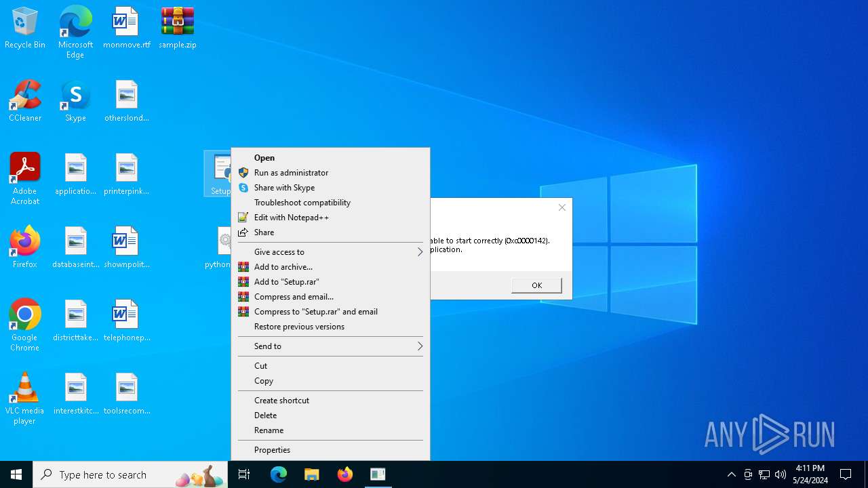Select the VLC media player shortcut

point(25,399)
